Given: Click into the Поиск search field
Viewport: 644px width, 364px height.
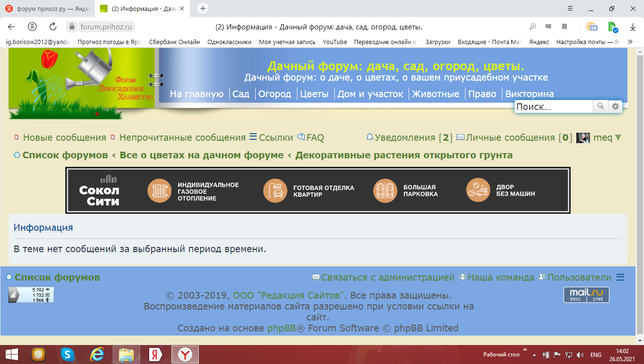Looking at the screenshot, I should (x=553, y=107).
